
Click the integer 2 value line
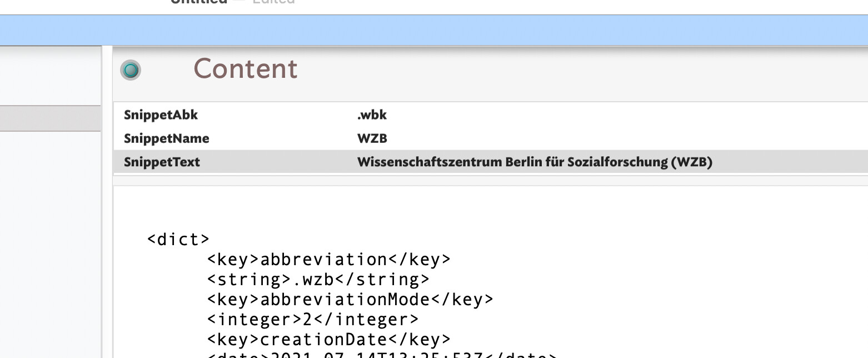(313, 320)
